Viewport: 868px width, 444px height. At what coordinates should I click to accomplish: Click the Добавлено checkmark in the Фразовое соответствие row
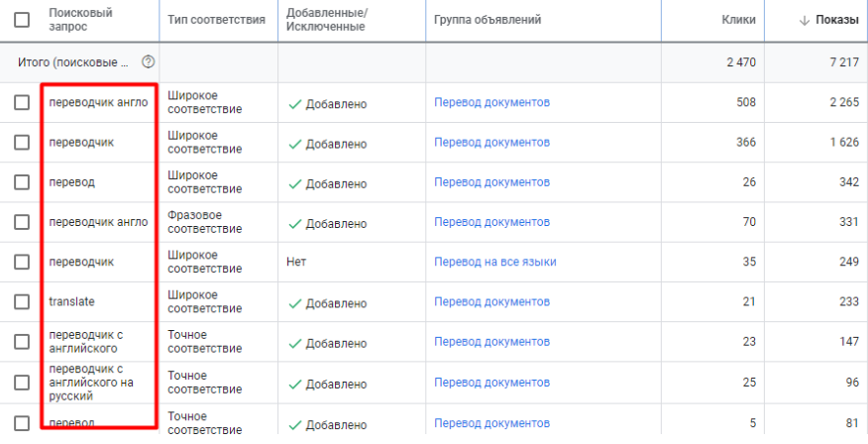point(294,223)
